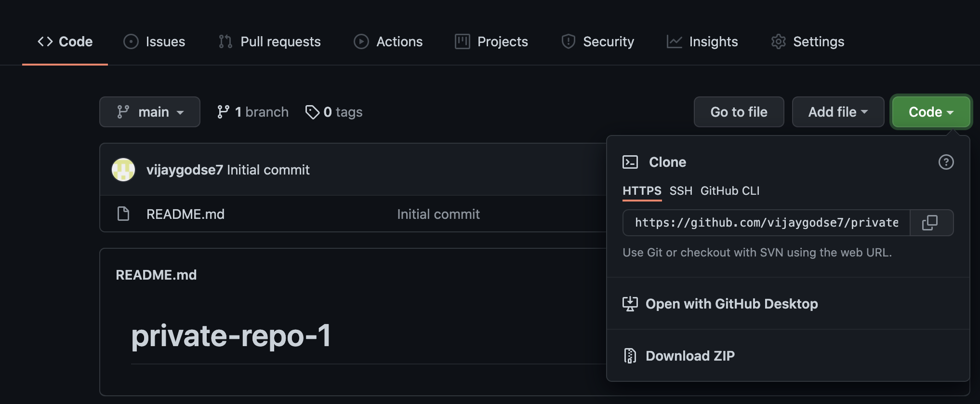The height and width of the screenshot is (404, 980).
Task: Copy the HTTPS clone URL to clipboard
Action: coord(930,223)
